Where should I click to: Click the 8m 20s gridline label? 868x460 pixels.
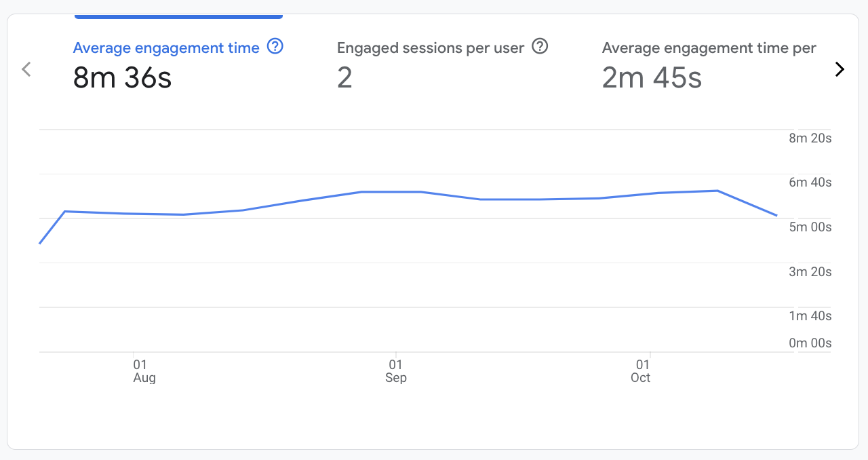810,138
